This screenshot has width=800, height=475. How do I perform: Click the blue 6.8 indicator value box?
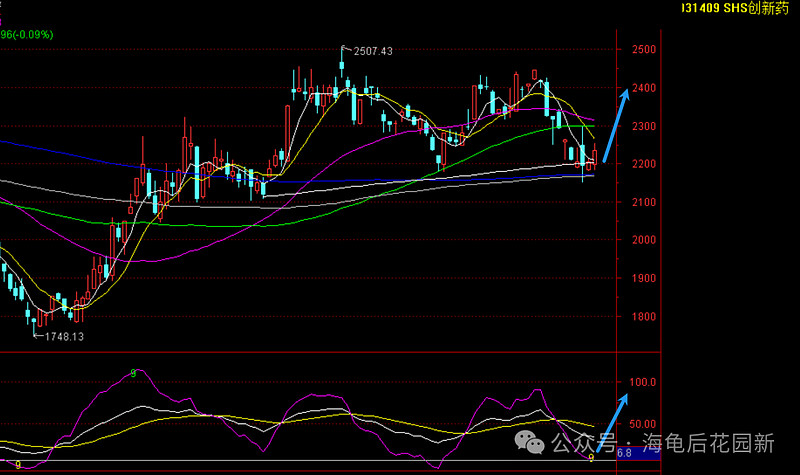pos(638,453)
